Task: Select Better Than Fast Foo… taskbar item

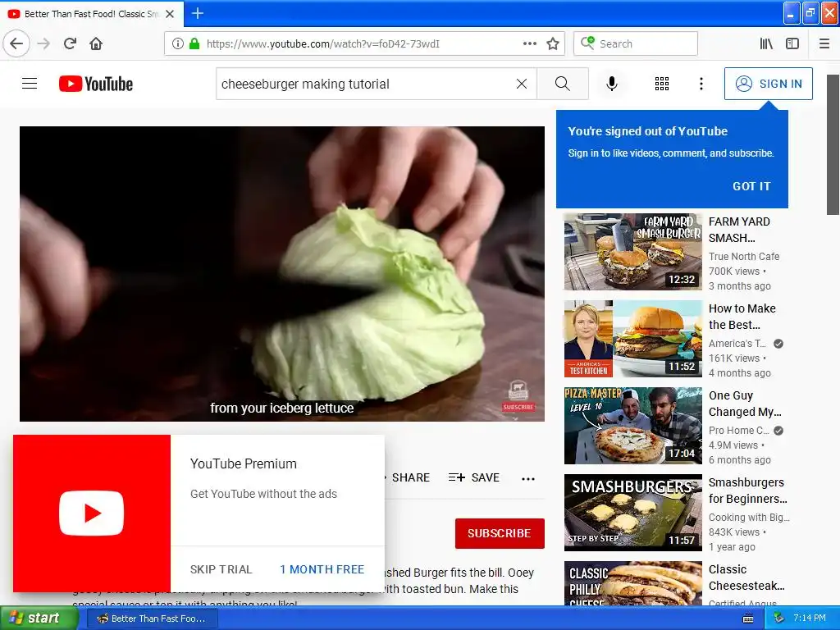Action: pyautogui.click(x=152, y=619)
